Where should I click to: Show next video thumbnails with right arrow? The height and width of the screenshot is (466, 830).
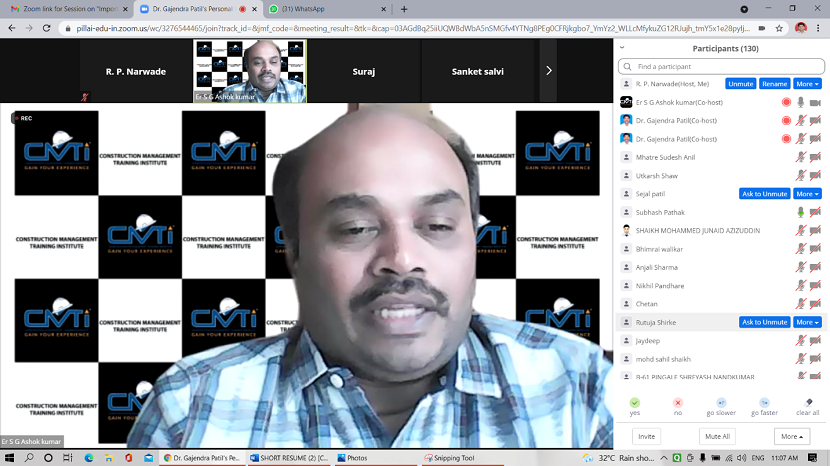click(x=548, y=70)
